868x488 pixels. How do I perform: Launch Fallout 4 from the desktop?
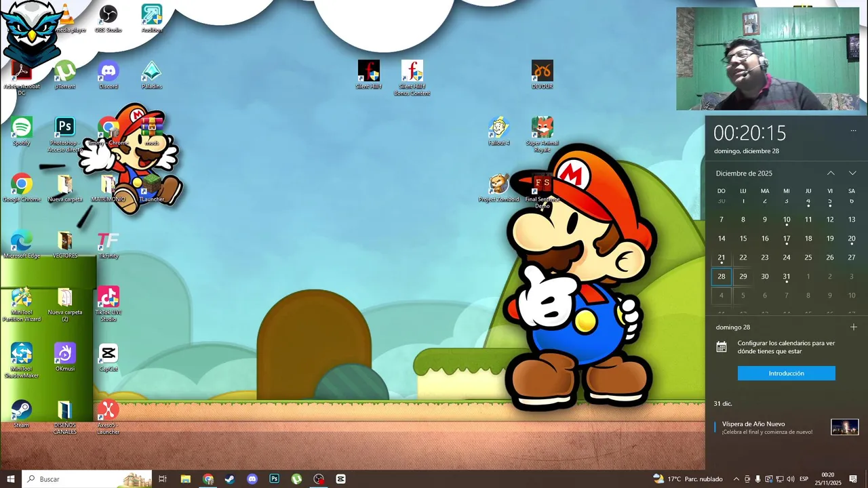pyautogui.click(x=499, y=131)
